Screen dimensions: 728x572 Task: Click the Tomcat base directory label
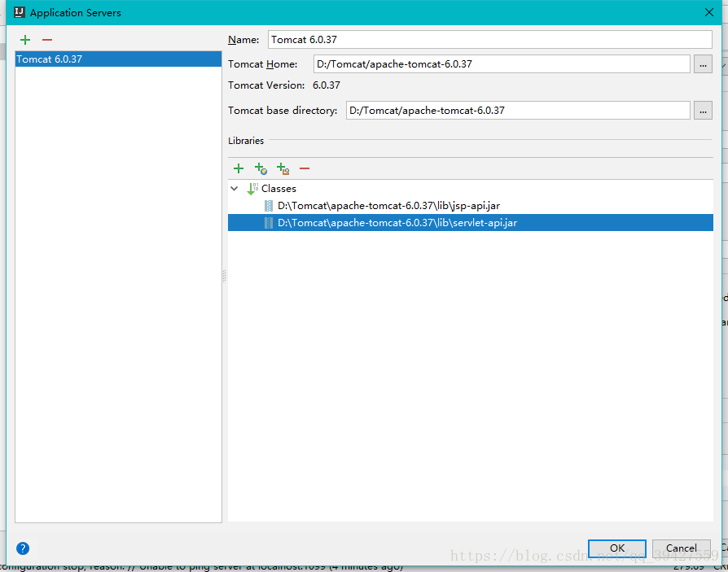283,111
